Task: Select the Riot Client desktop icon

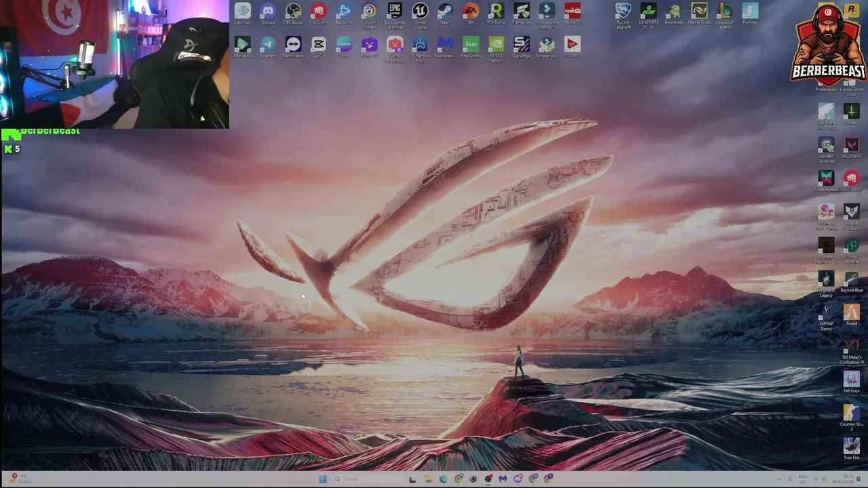Action: (319, 14)
